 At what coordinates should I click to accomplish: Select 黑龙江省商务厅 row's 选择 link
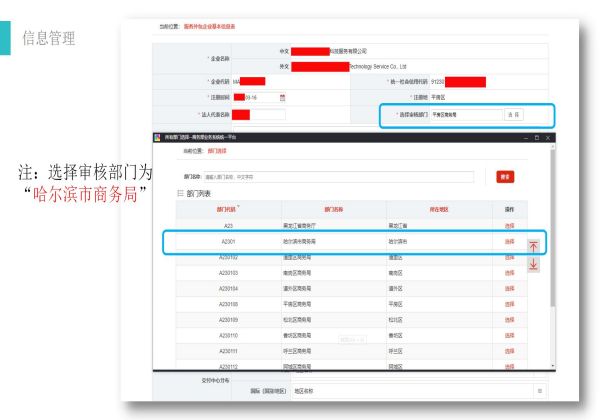click(x=510, y=226)
